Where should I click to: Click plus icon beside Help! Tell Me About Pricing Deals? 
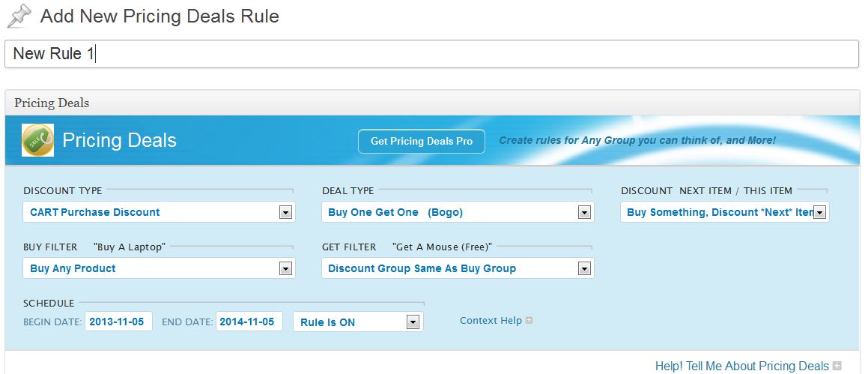[837, 366]
